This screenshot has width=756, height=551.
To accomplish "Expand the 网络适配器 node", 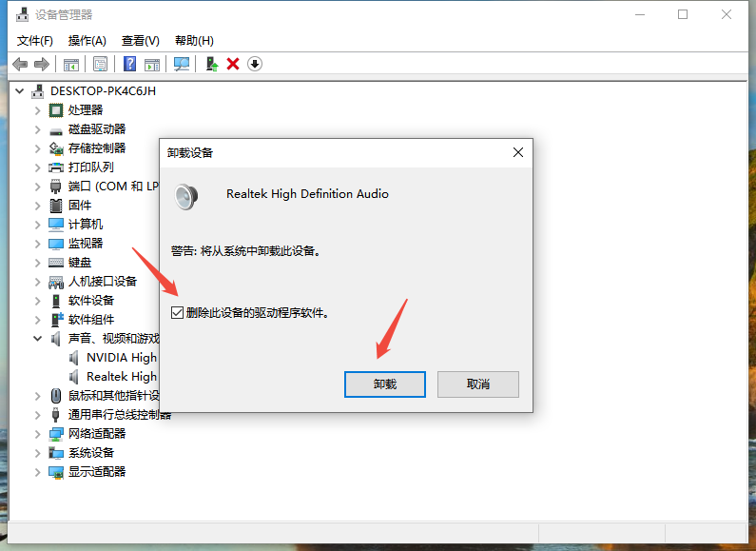I will (38, 434).
